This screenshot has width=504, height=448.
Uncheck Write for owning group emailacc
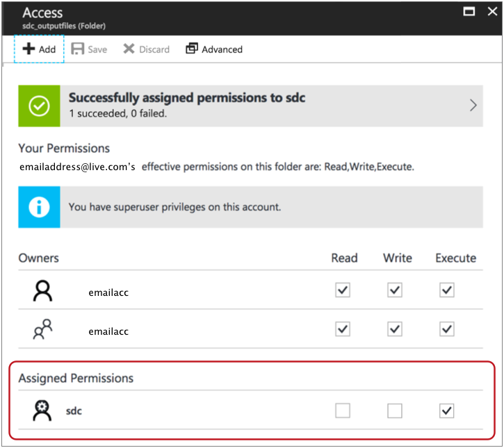pyautogui.click(x=395, y=329)
